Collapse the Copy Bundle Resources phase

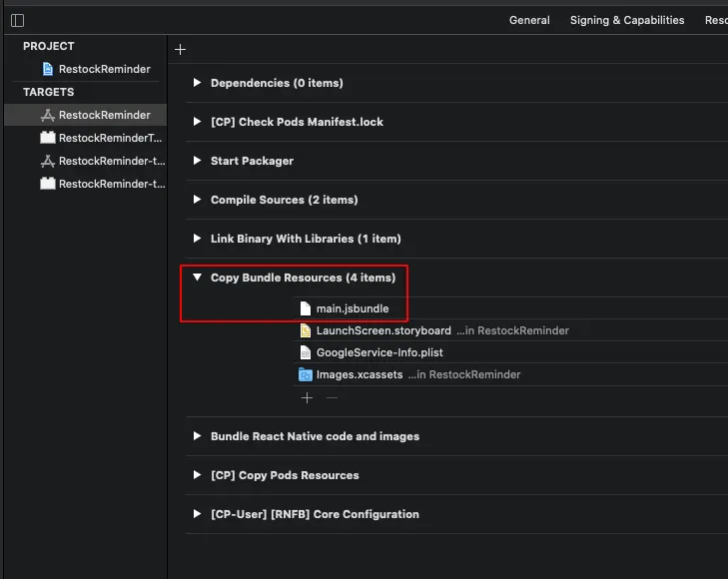(197, 278)
